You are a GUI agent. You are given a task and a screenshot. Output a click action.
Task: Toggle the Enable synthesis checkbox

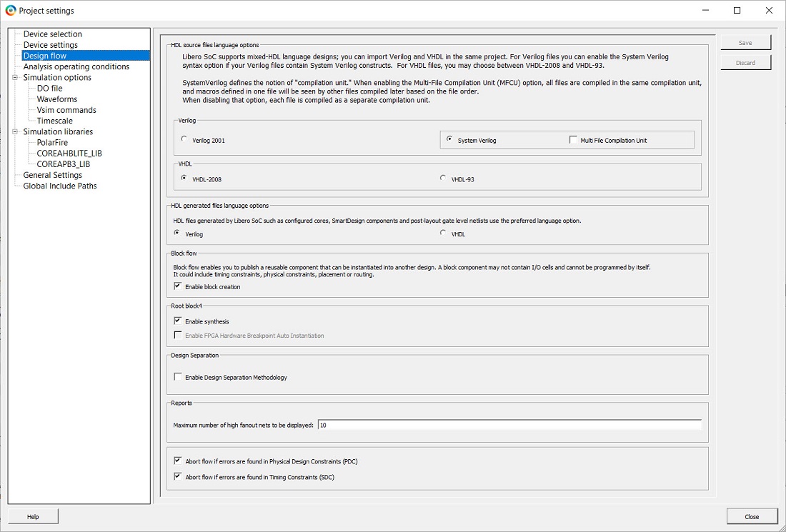tap(178, 321)
